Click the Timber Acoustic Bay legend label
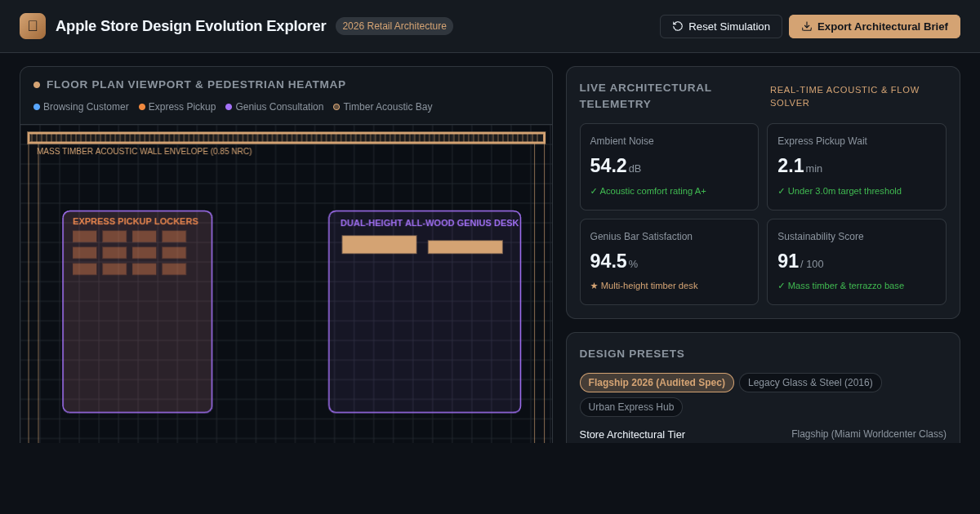This screenshot has width=980, height=514. pyautogui.click(x=388, y=107)
